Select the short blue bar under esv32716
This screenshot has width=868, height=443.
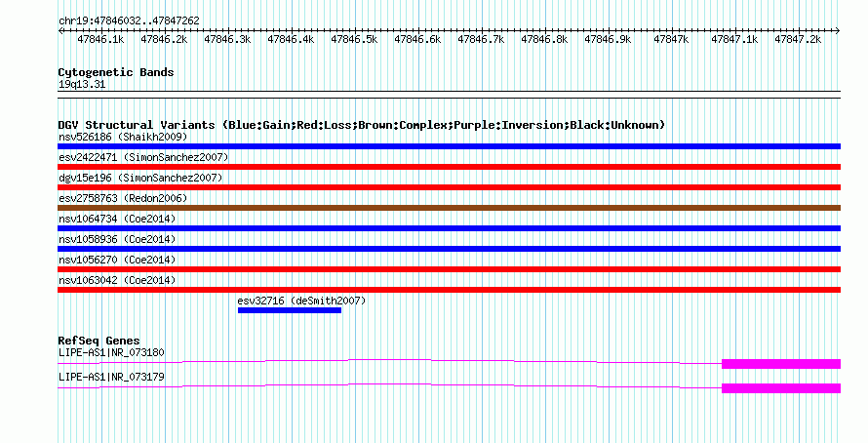point(290,310)
